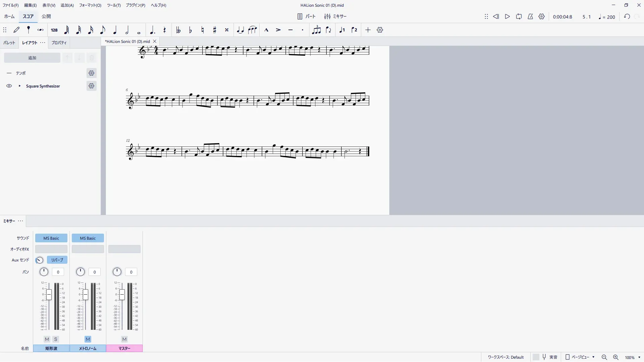Toggle the loop playback icon
This screenshot has height=362, width=644.
point(519,17)
